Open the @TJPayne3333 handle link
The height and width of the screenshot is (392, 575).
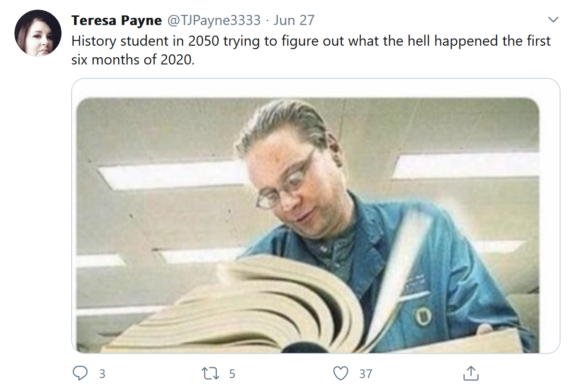[x=214, y=20]
